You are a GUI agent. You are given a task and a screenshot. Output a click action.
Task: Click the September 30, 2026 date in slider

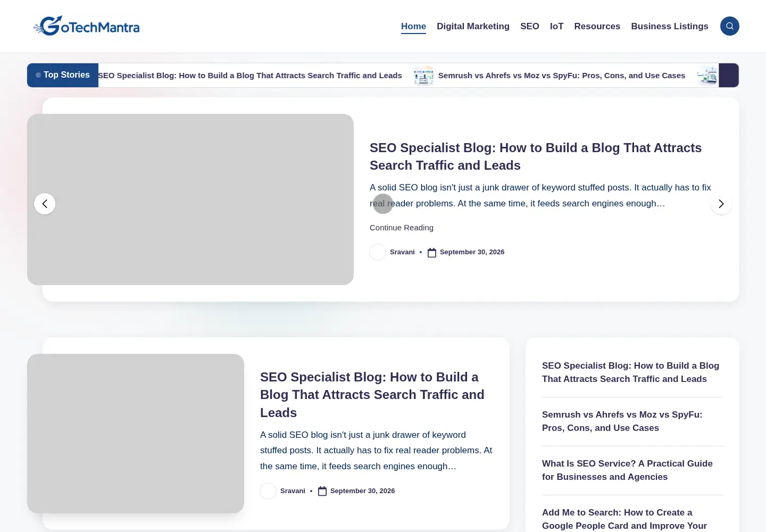click(472, 252)
